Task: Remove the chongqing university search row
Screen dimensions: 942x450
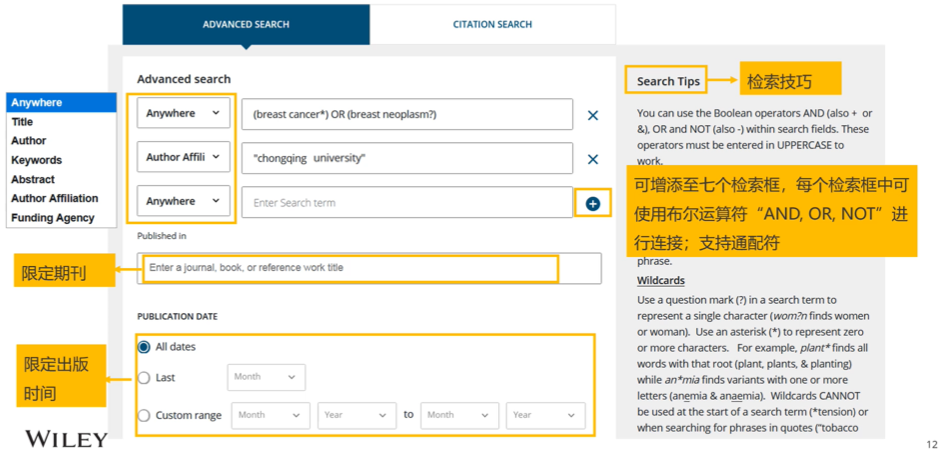Action: tap(593, 159)
